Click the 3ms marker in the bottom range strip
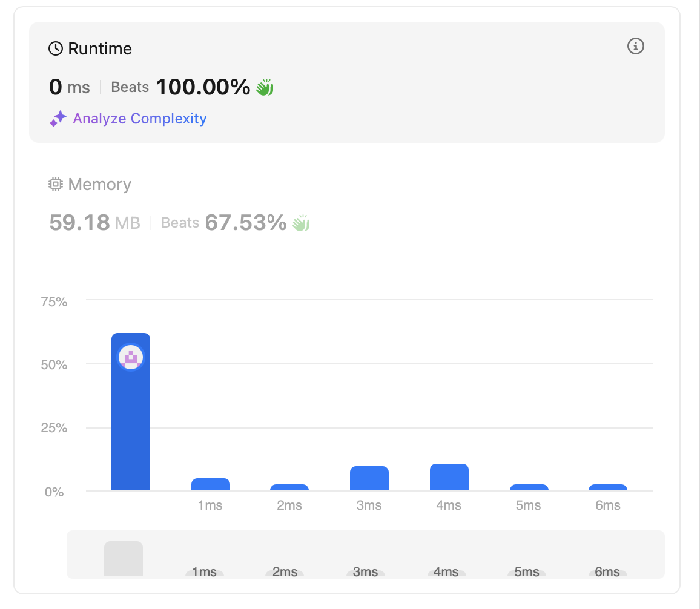The image size is (700, 609). (x=366, y=572)
